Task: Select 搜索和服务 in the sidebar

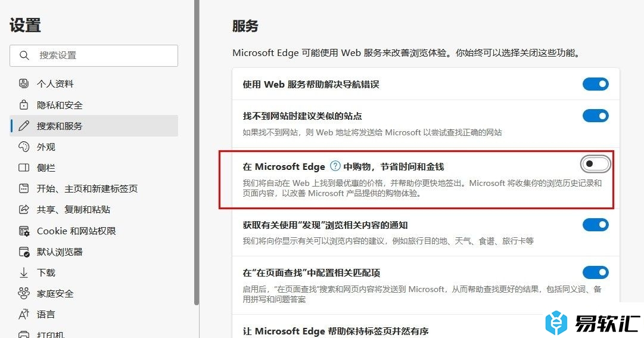Action: click(94, 126)
